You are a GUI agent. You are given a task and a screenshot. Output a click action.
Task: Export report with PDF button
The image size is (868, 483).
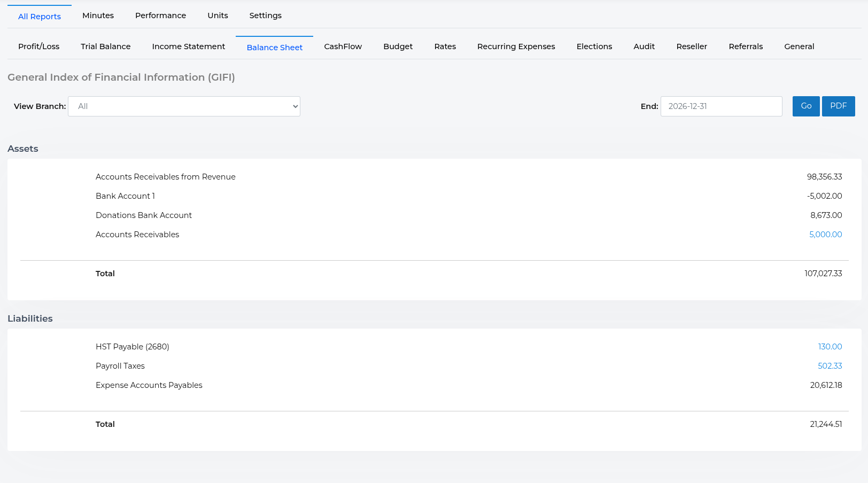[x=838, y=106]
